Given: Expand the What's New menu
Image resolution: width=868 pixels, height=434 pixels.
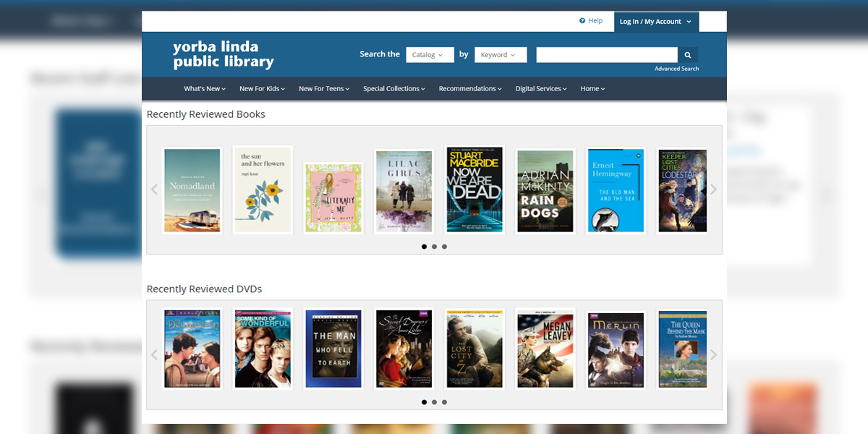Looking at the screenshot, I should (x=205, y=89).
